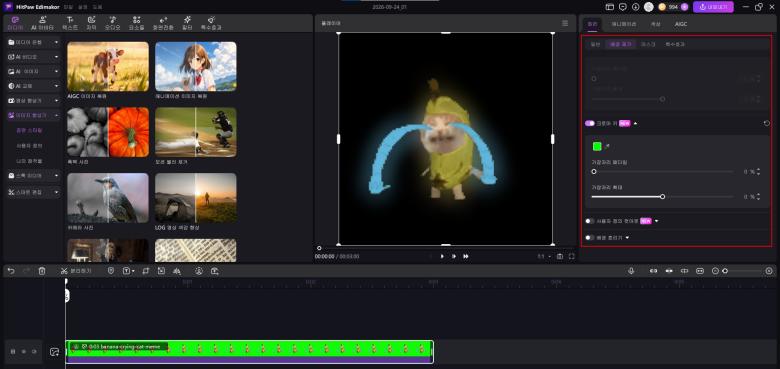Screen dimensions: 780x369
Task: Click the plus button beside coin count 994
Action: [x=684, y=7]
